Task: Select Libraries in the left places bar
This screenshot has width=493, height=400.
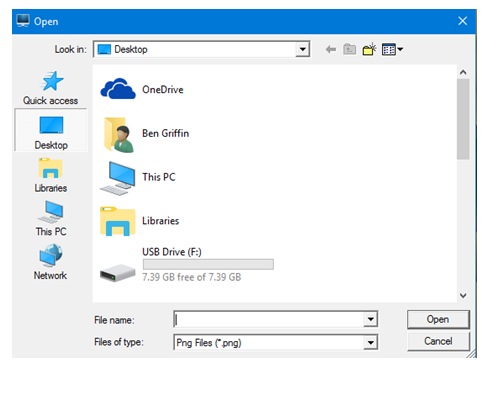Action: (51, 175)
